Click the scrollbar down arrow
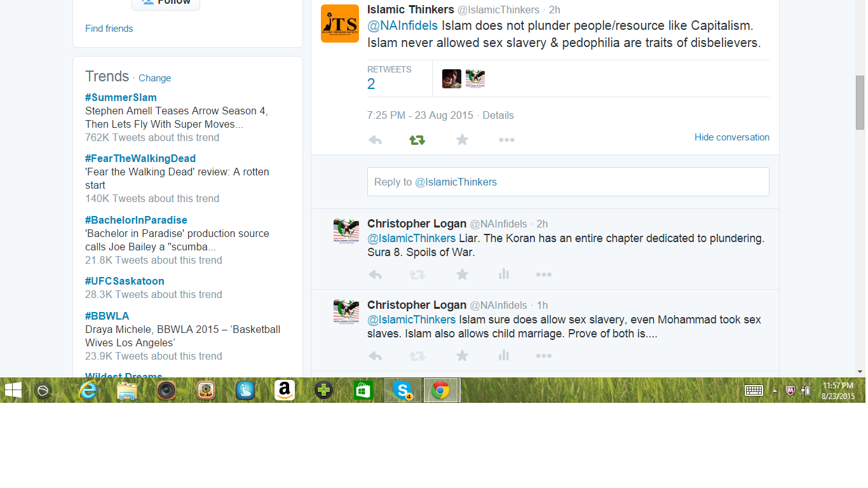Image resolution: width=868 pixels, height=488 pixels. tap(860, 372)
